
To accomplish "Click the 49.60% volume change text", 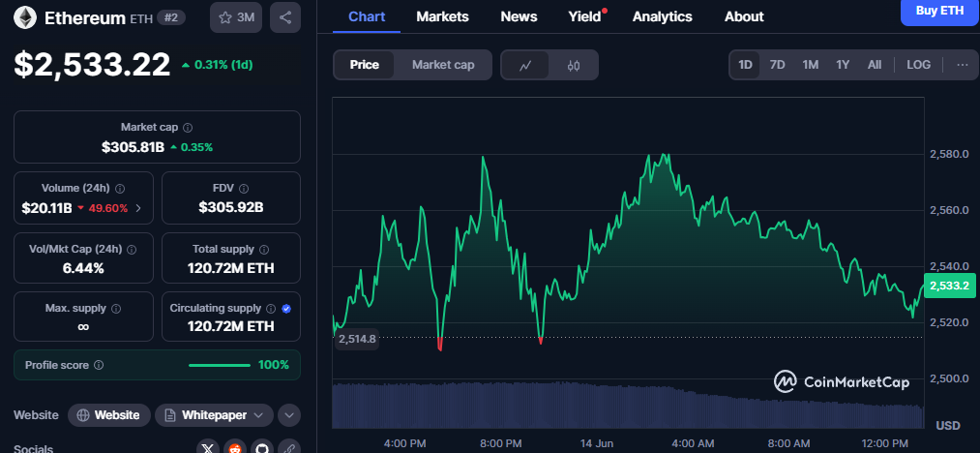I will pos(108,208).
